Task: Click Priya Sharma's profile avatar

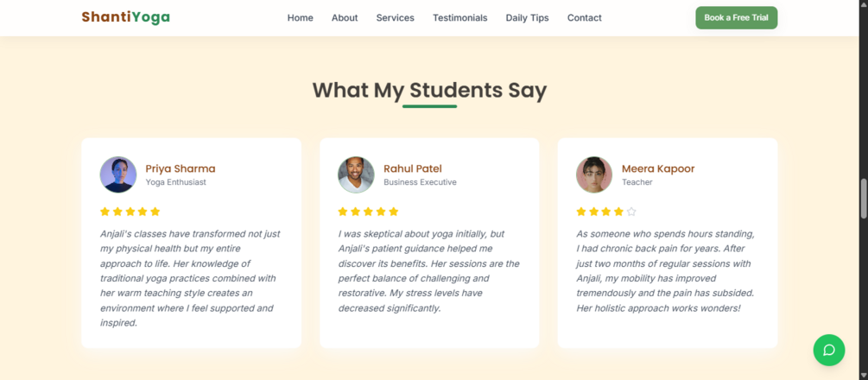Action: [x=118, y=174]
